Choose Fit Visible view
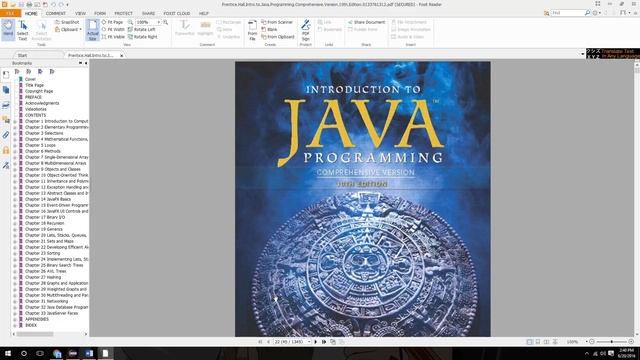 coord(113,37)
